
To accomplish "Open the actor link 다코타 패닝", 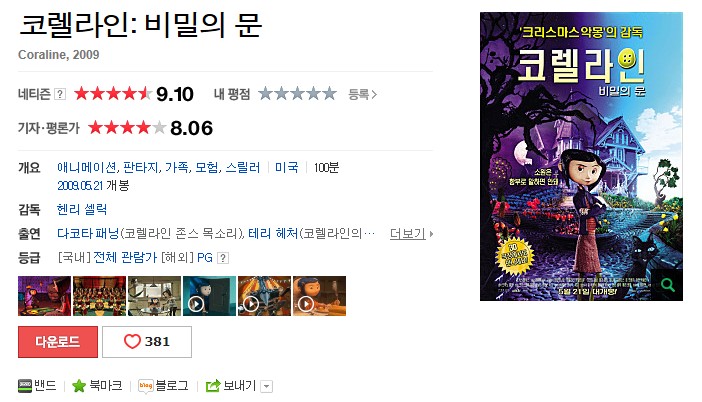I will tap(88, 233).
